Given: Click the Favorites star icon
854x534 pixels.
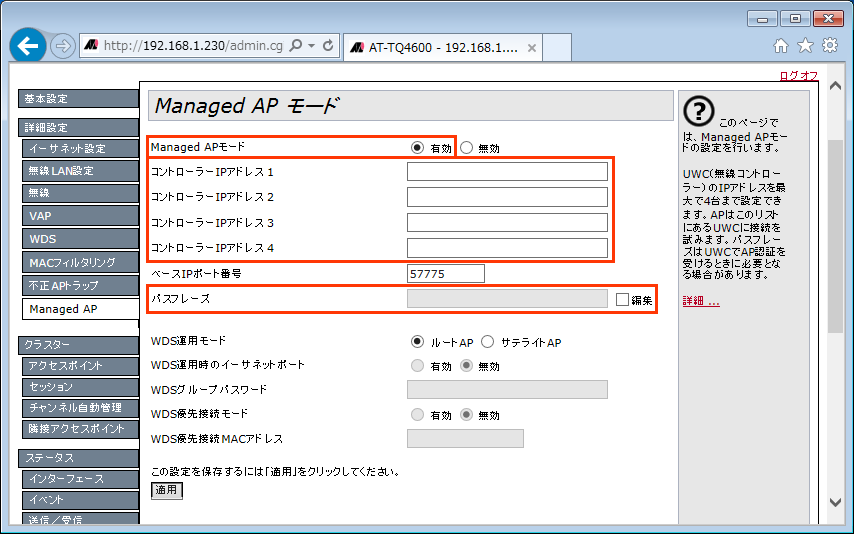Looking at the screenshot, I should point(805,46).
